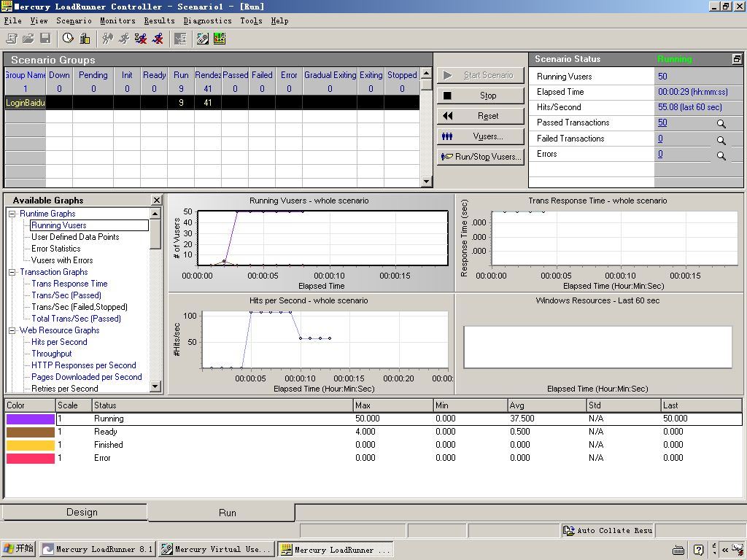Screen dimensions: 747x560
Task: Detach the Scenario Status panel
Action: [737, 59]
